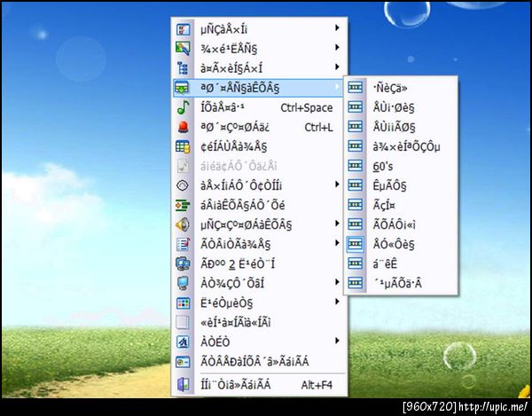The height and width of the screenshot is (416, 532).
Task: Click the green music note icon beside Ctrl+Space
Action: point(183,107)
